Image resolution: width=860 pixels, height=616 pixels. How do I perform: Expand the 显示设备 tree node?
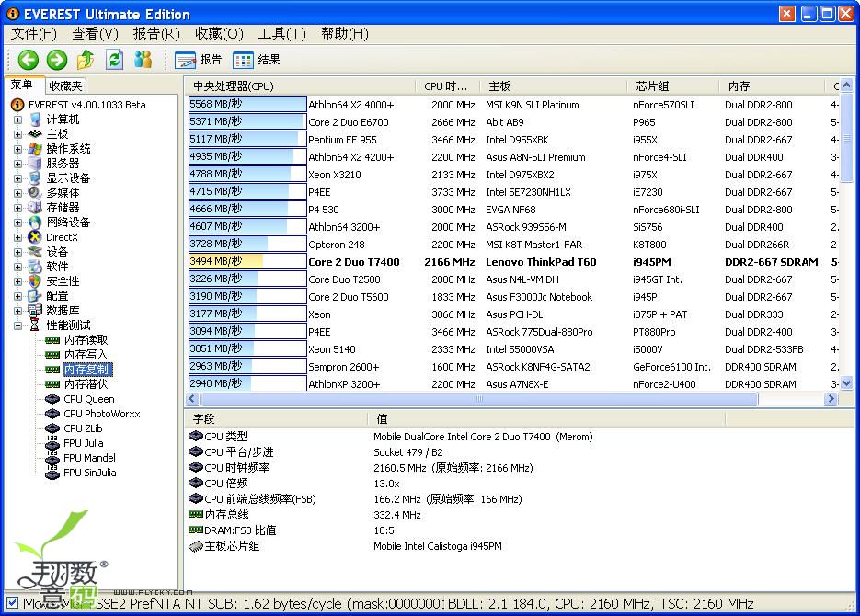click(x=18, y=178)
